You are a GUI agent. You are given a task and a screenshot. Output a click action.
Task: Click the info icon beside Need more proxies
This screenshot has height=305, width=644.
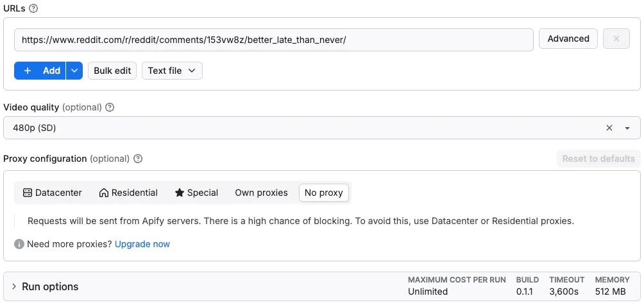pyautogui.click(x=19, y=244)
